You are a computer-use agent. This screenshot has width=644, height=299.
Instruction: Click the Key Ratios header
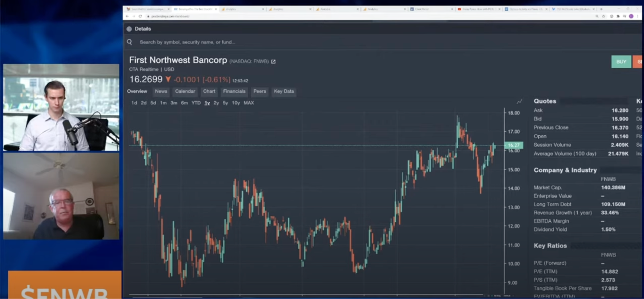click(x=550, y=246)
